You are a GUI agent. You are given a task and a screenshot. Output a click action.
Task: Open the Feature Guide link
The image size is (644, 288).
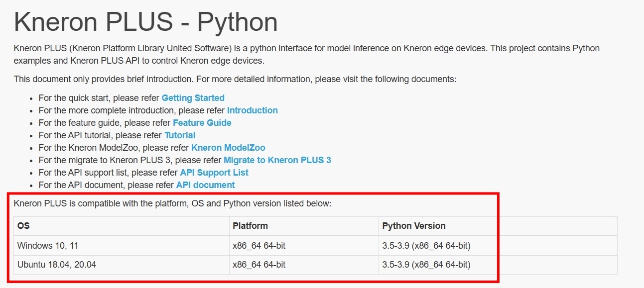click(x=202, y=123)
